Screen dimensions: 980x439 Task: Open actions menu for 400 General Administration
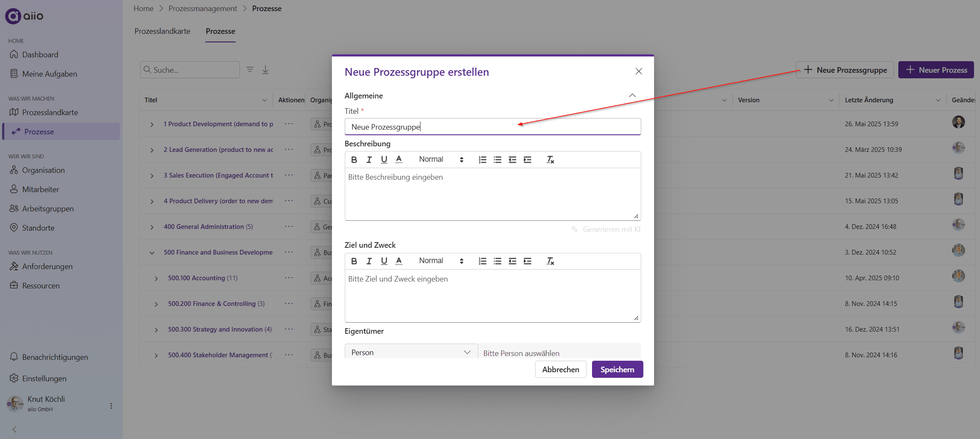289,226
